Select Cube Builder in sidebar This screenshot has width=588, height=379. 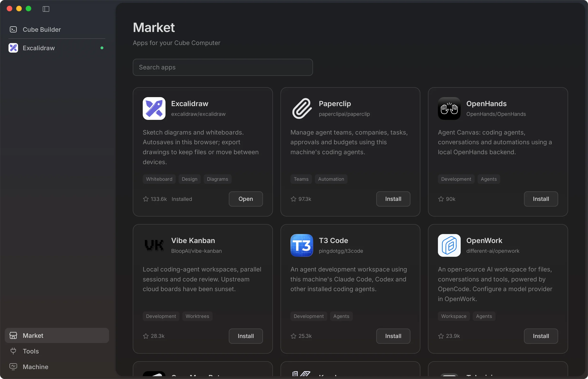57,30
